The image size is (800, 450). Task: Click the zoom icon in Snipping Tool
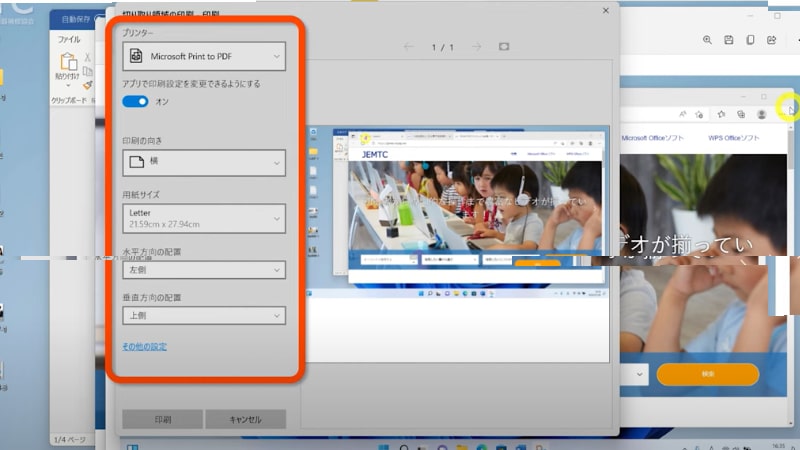(x=707, y=40)
